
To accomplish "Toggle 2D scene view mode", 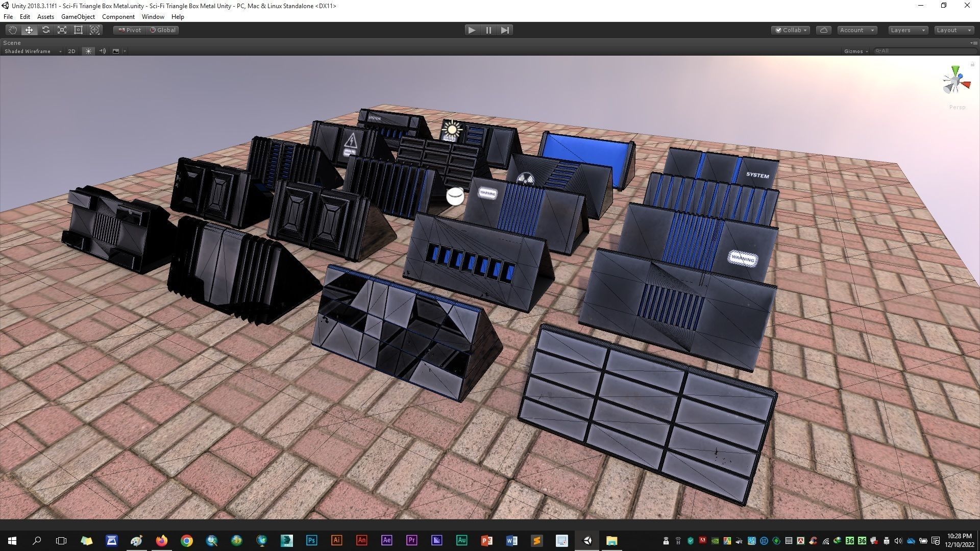I will (x=71, y=51).
